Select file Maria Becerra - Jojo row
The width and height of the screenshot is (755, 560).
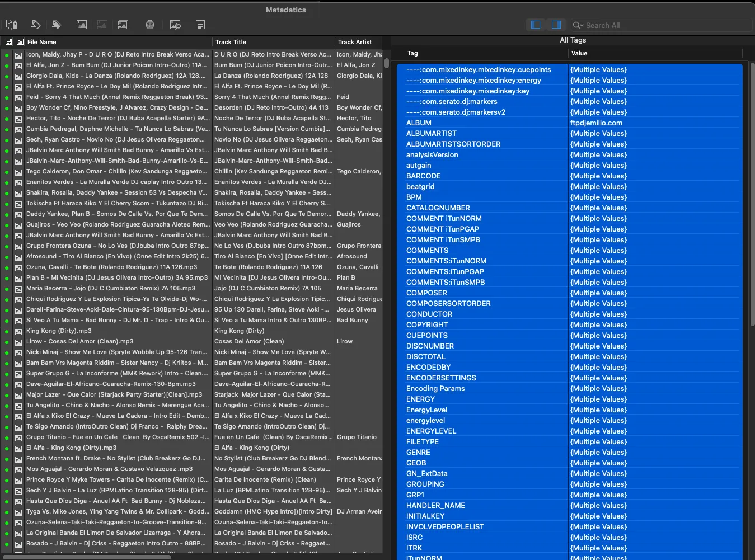coord(111,289)
